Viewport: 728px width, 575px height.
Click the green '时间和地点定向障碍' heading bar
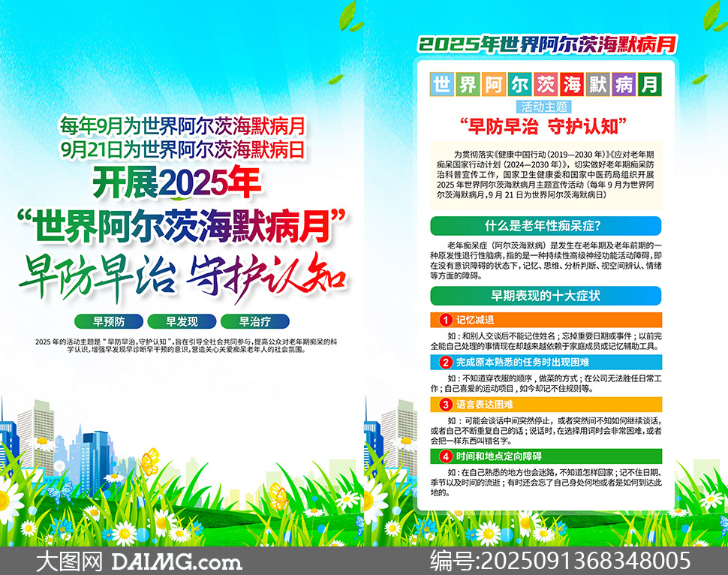pos(546,456)
